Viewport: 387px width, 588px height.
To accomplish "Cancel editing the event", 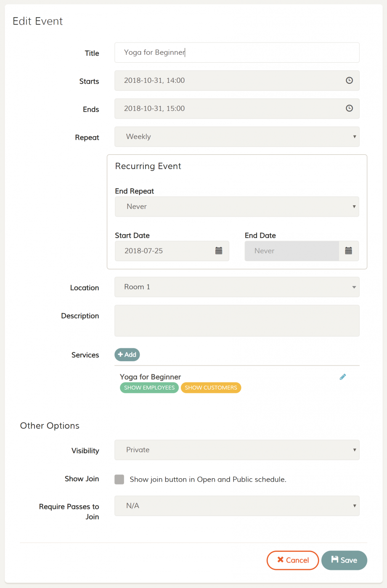I will click(293, 560).
